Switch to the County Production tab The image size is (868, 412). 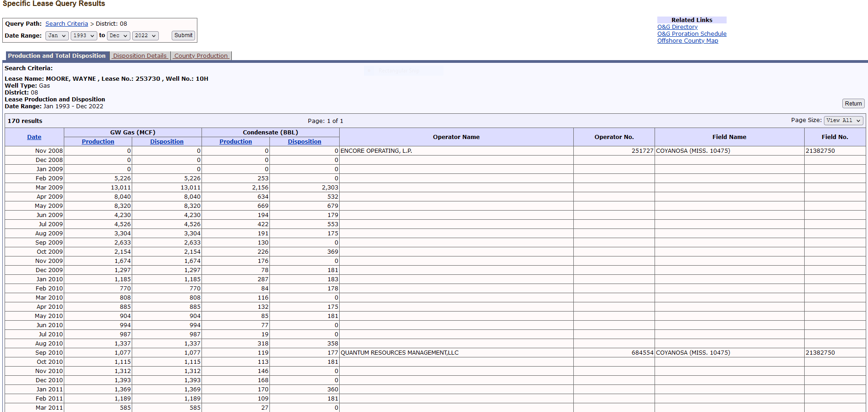pyautogui.click(x=201, y=56)
